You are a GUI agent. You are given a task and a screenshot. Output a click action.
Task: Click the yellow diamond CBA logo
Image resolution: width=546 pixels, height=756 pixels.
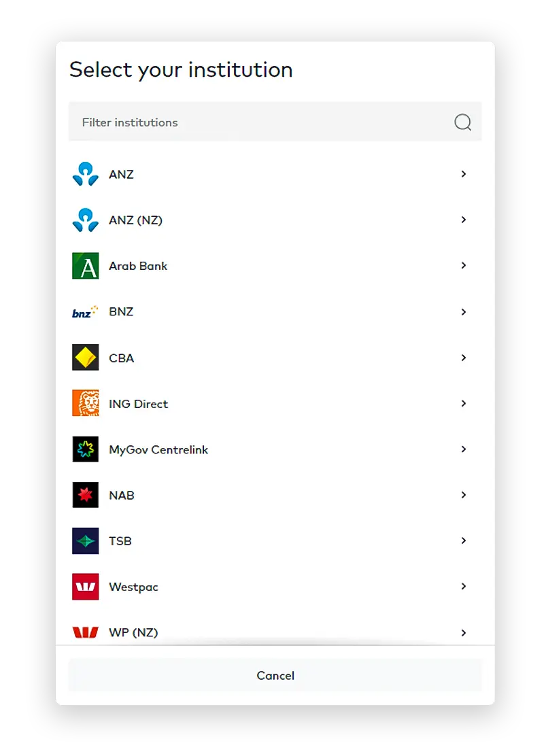[86, 358]
